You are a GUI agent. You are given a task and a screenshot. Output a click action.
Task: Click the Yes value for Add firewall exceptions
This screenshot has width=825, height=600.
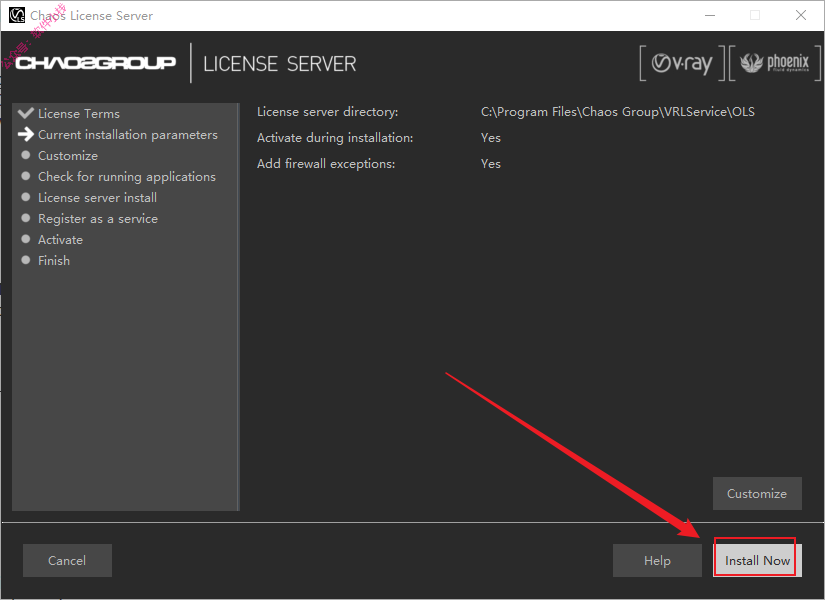(x=490, y=164)
